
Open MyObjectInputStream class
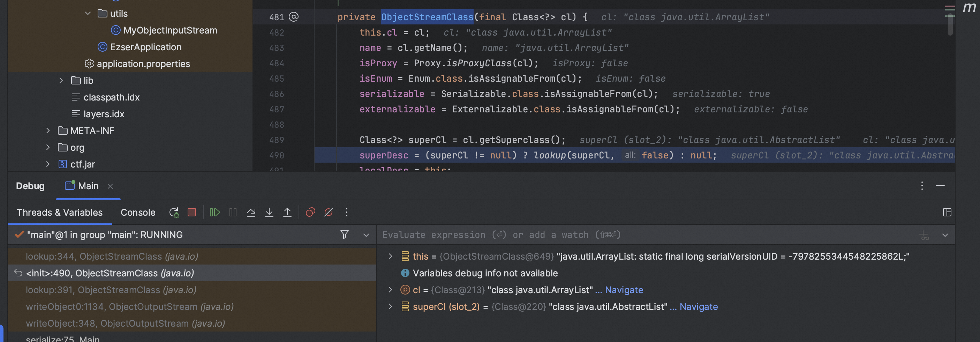point(170,30)
